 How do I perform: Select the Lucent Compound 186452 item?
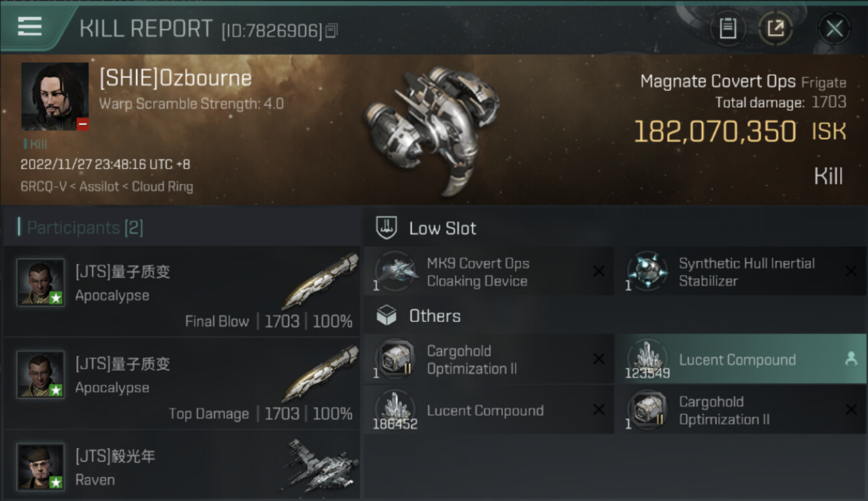pyautogui.click(x=489, y=410)
